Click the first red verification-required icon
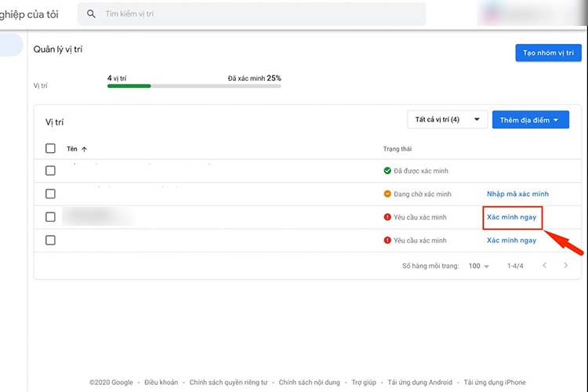 pyautogui.click(x=387, y=217)
